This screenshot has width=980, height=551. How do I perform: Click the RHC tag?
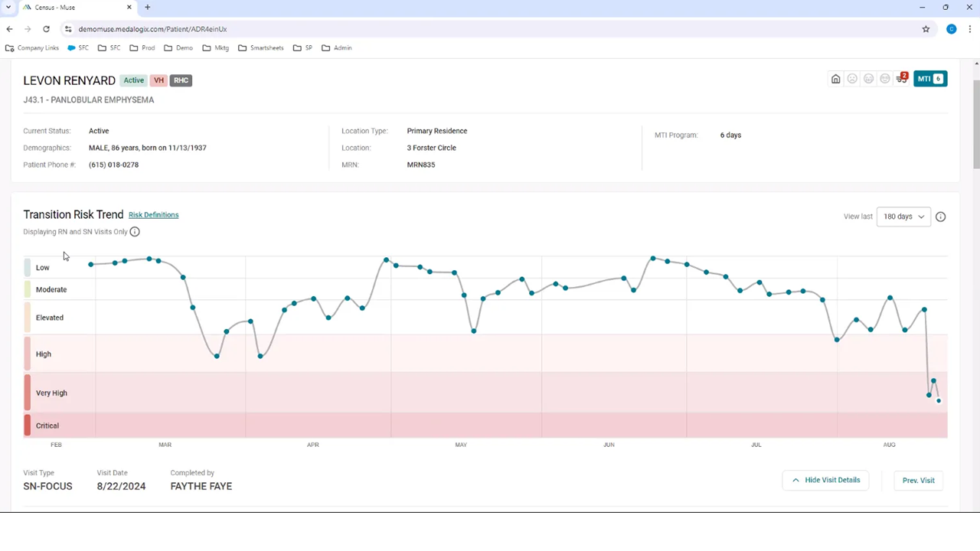coord(181,80)
